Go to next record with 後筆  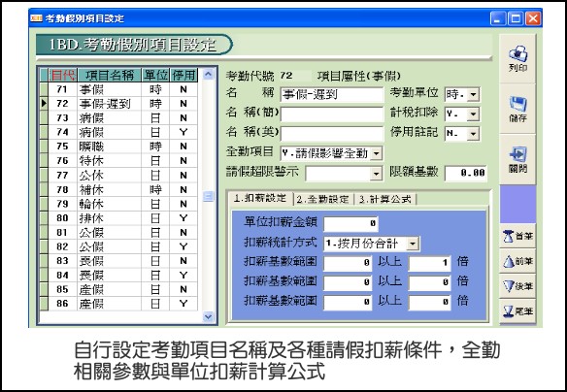[517, 286]
